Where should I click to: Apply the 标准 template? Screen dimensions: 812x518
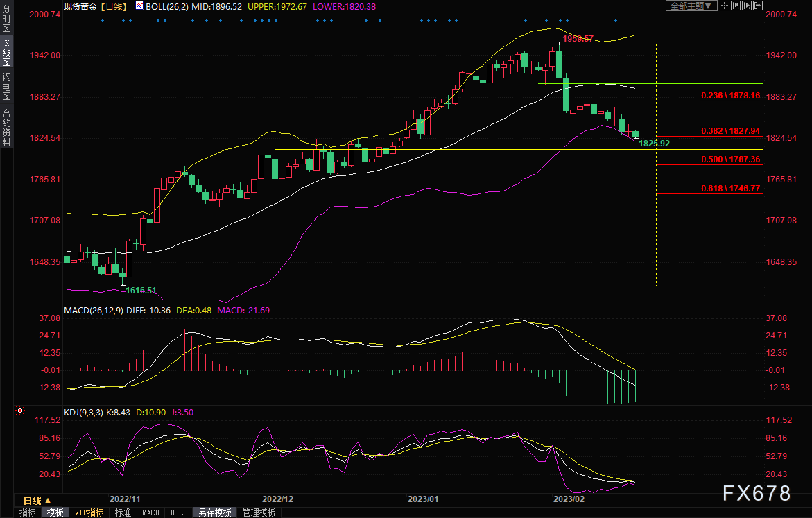(123, 512)
